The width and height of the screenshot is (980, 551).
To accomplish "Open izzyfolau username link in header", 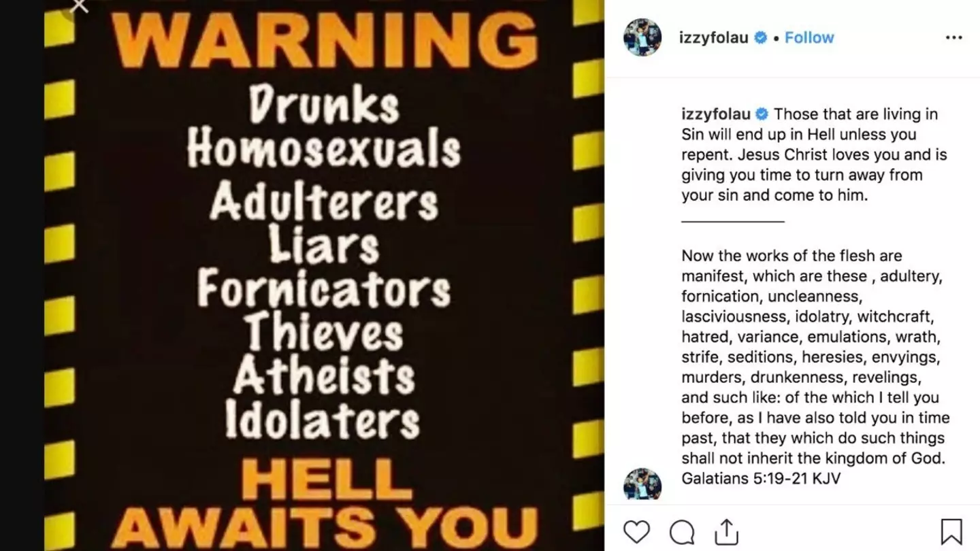I will click(x=714, y=37).
